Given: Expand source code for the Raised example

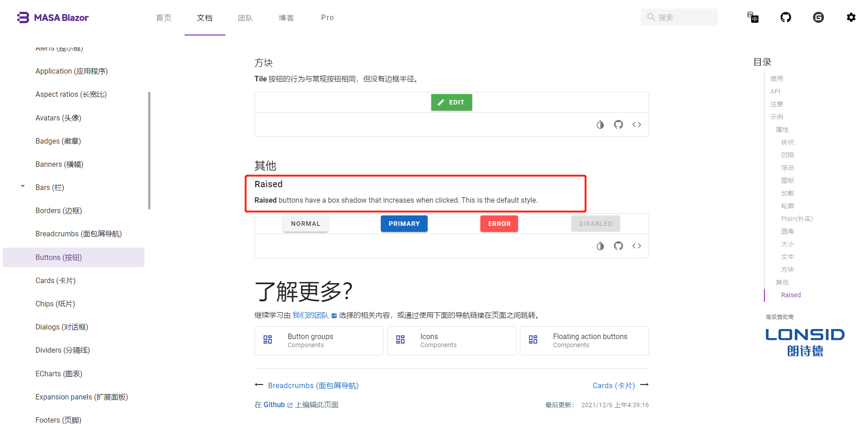Looking at the screenshot, I should point(636,246).
